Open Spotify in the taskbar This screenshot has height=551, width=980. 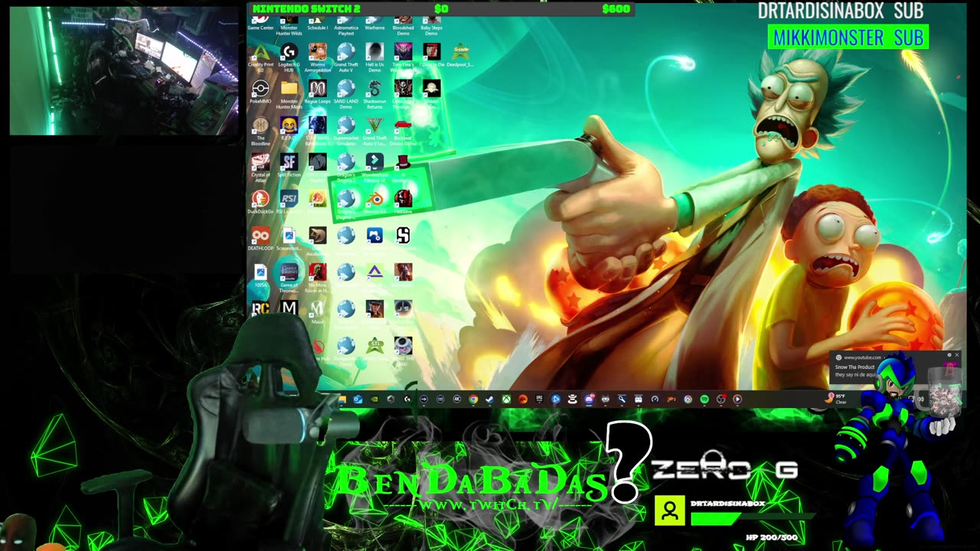click(704, 399)
